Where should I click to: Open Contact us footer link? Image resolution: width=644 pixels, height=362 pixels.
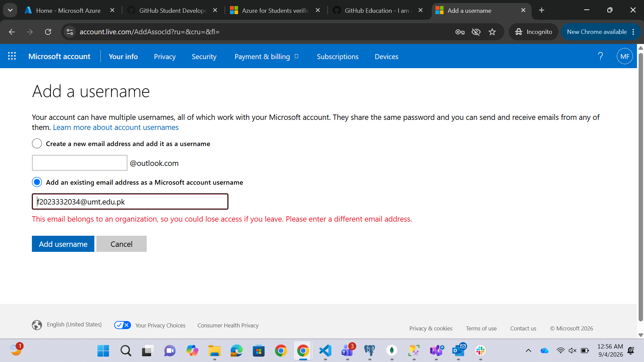[523, 328]
